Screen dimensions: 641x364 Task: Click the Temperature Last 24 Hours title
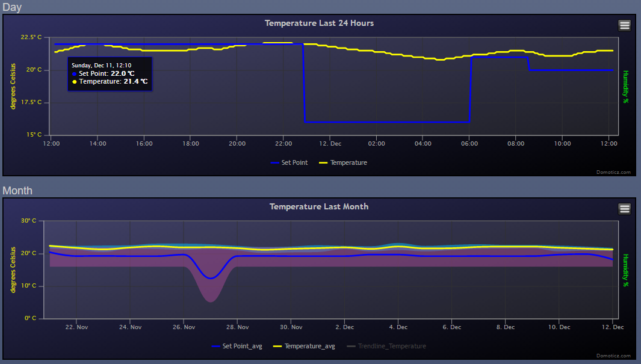point(319,23)
